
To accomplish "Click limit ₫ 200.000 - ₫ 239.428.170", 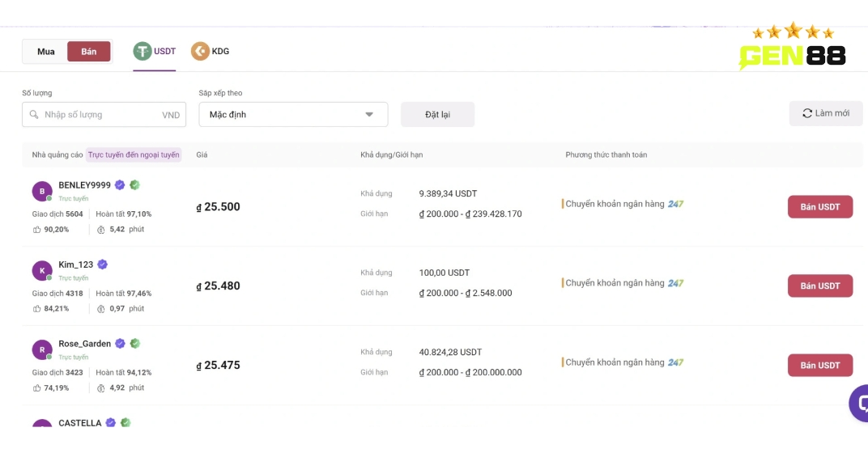I will [x=470, y=214].
